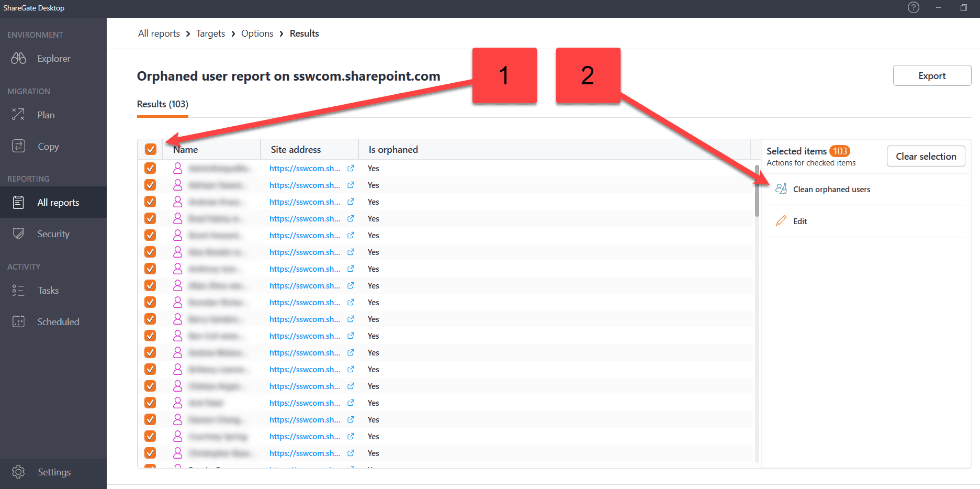Open Settings gear icon

click(x=19, y=472)
